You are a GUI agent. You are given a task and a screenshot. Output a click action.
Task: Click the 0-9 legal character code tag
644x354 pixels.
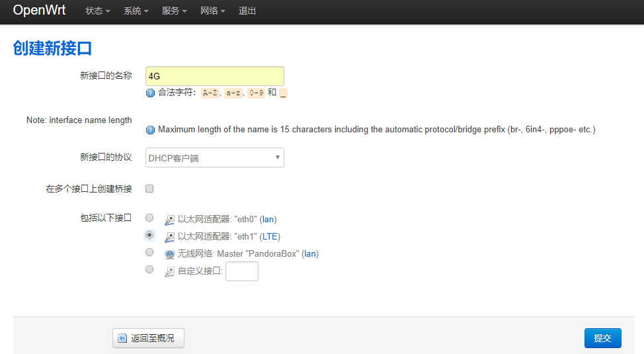click(257, 93)
